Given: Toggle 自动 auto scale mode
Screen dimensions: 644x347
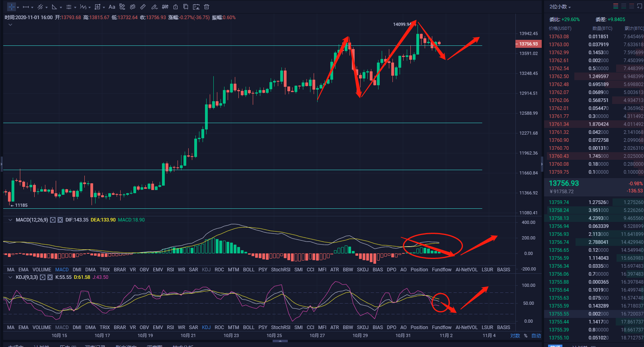Looking at the screenshot, I should pyautogui.click(x=536, y=336).
